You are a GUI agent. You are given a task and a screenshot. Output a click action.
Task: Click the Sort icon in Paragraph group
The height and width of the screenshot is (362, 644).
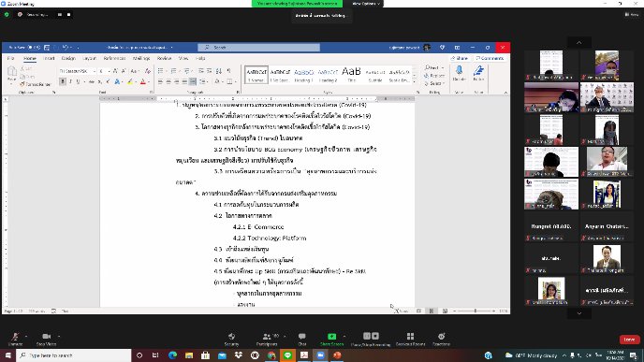218,71
